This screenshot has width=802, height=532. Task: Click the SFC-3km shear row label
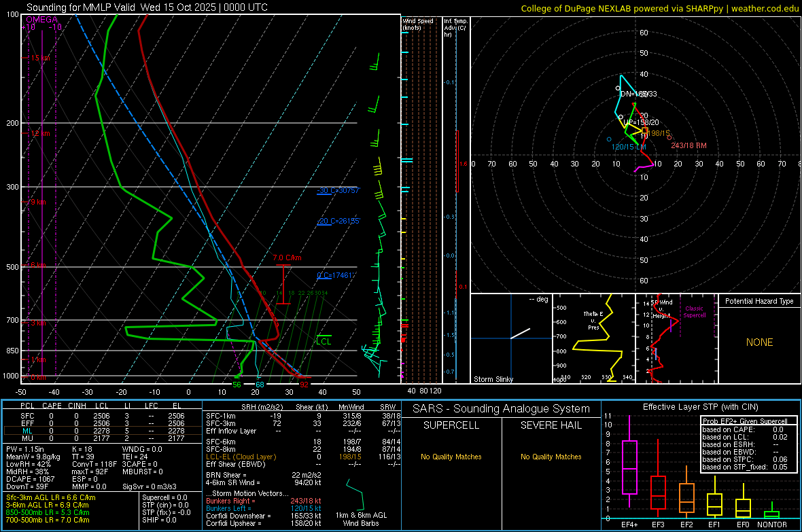(221, 423)
